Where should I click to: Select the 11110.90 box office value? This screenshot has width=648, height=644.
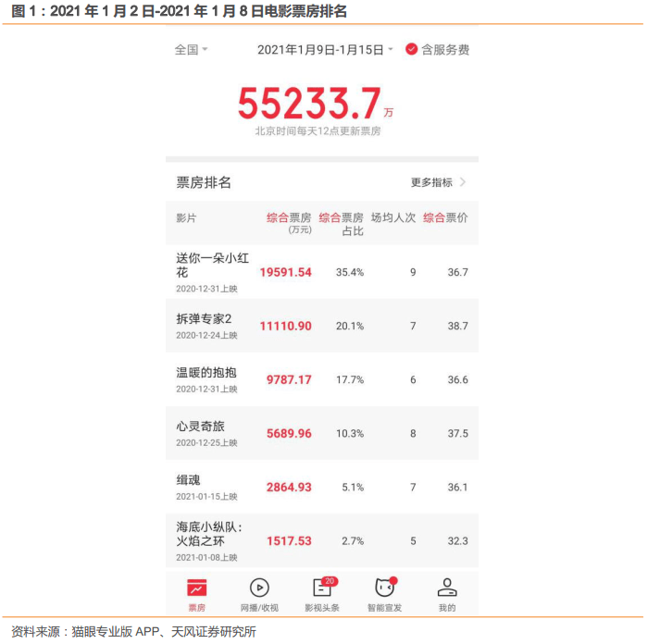[285, 326]
